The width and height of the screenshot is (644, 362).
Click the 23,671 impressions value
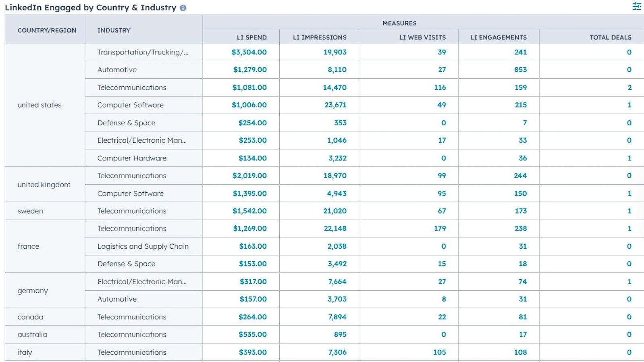click(335, 105)
